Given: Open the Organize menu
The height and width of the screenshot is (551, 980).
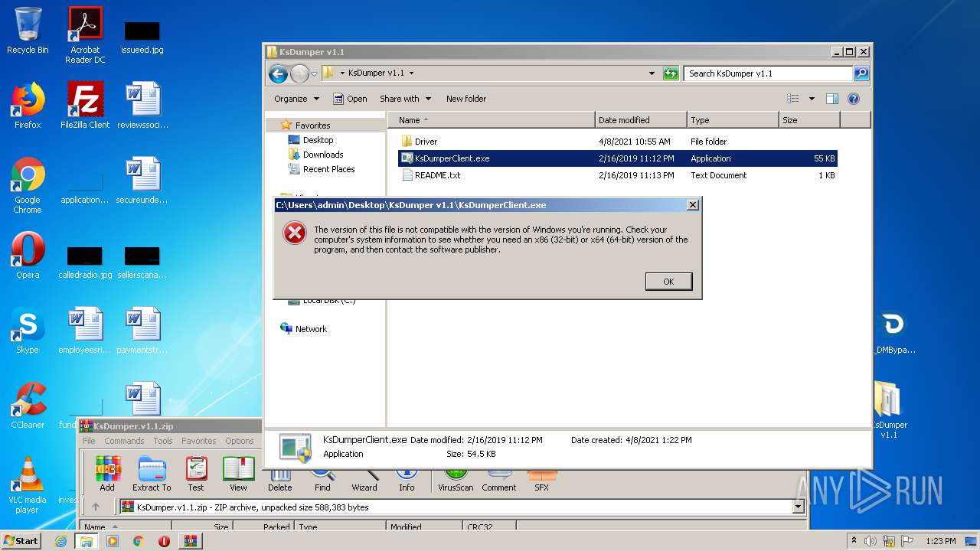Looking at the screenshot, I should pyautogui.click(x=296, y=99).
